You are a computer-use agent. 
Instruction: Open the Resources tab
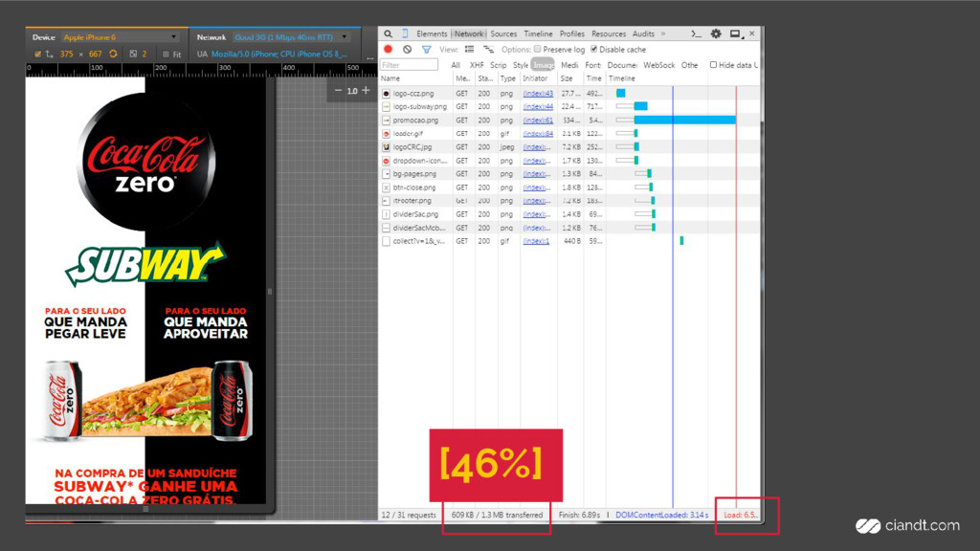[609, 33]
